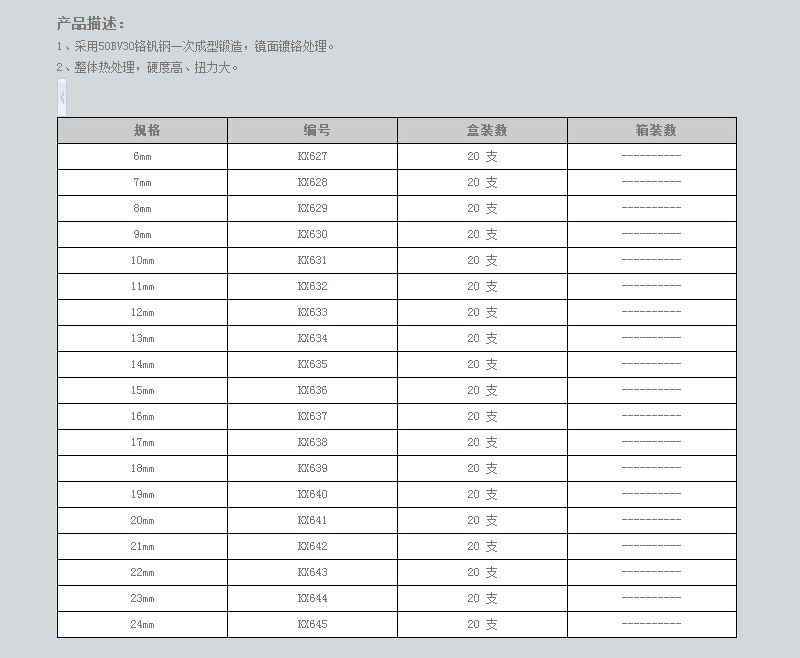Viewport: 800px width, 658px height.
Task: Select the 8mm specification cell
Action: (142, 209)
